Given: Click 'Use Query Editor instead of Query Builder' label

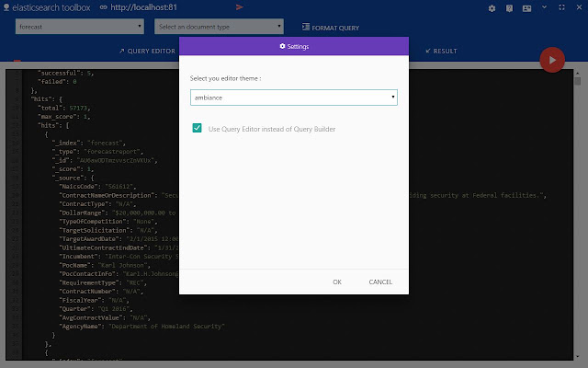Looking at the screenshot, I should (x=272, y=129).
